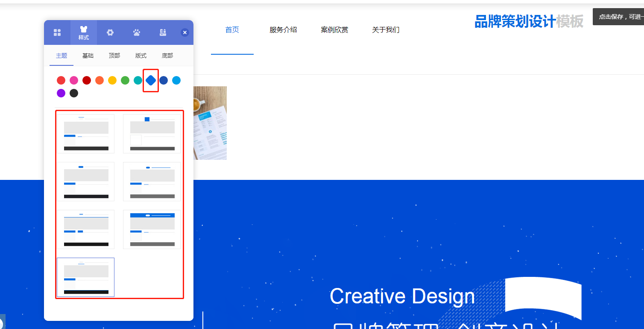Screen dimensions: 644x329
Task: Open the four-squares modules icon
Action: pos(57,32)
